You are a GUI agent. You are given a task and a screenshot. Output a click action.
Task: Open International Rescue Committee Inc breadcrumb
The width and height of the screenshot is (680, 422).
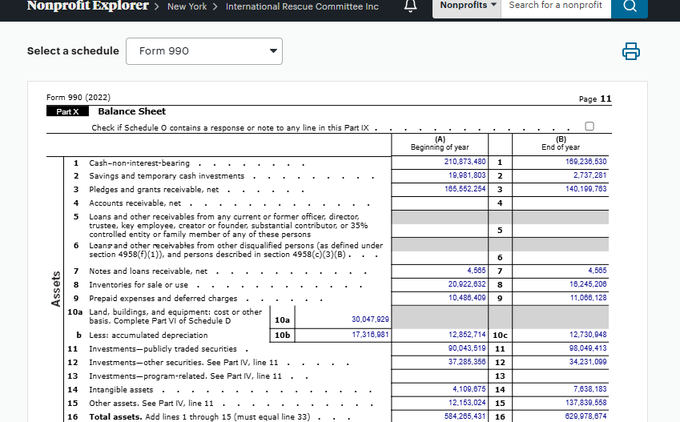[302, 7]
